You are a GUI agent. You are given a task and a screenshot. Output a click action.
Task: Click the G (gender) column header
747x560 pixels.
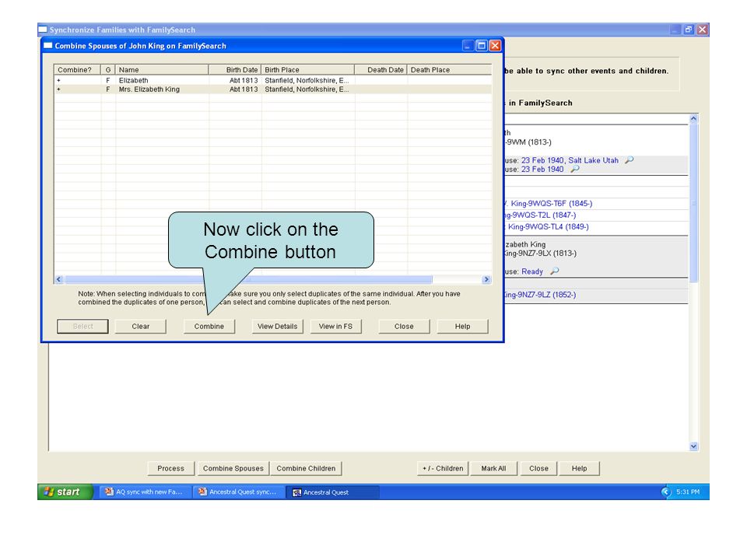[x=108, y=69]
